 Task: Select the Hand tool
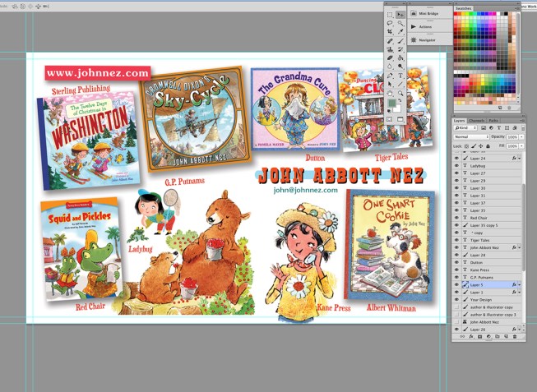pyautogui.click(x=390, y=93)
